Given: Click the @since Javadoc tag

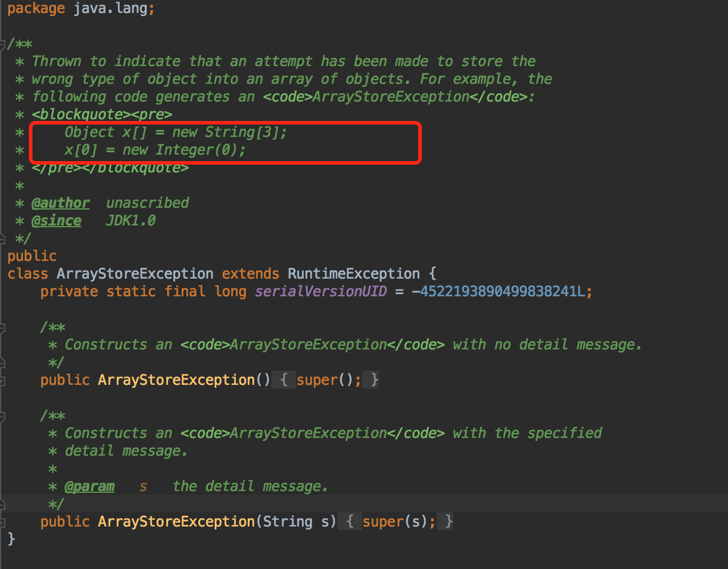Looking at the screenshot, I should click(57, 221).
